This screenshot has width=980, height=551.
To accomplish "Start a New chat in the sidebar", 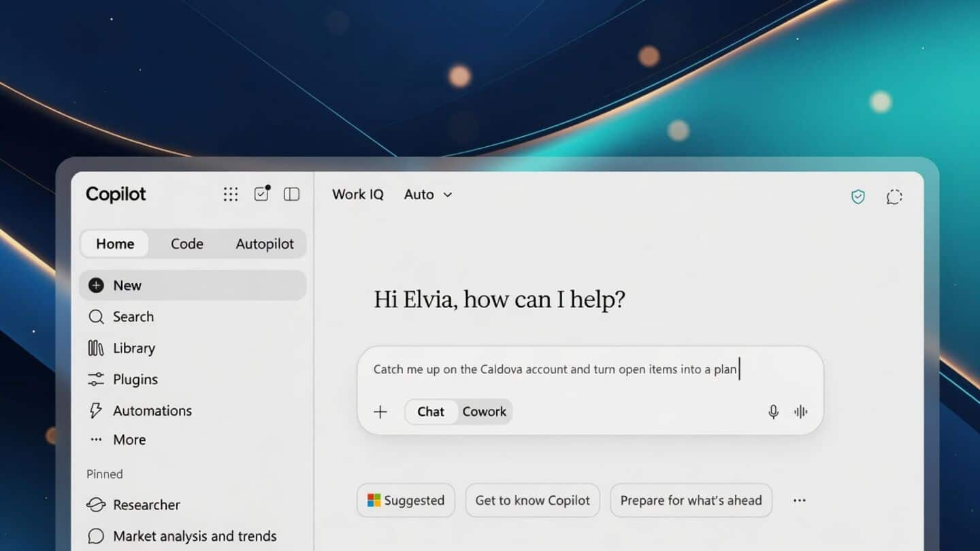I will (193, 286).
